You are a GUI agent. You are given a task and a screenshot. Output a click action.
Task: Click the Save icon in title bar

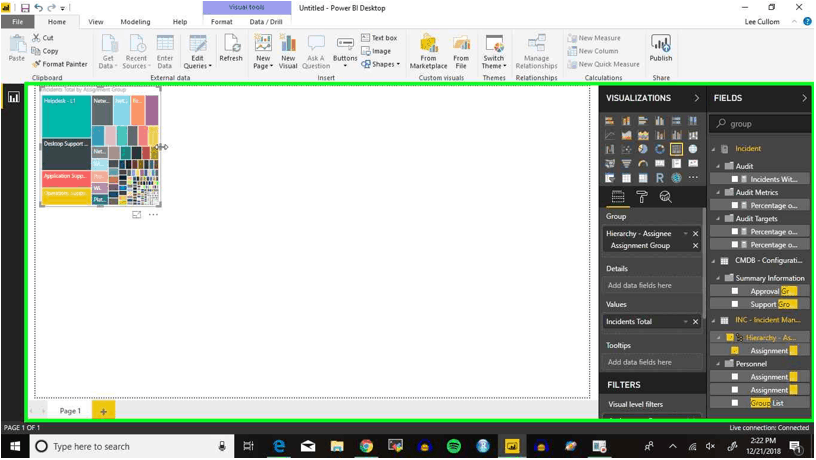(x=25, y=8)
